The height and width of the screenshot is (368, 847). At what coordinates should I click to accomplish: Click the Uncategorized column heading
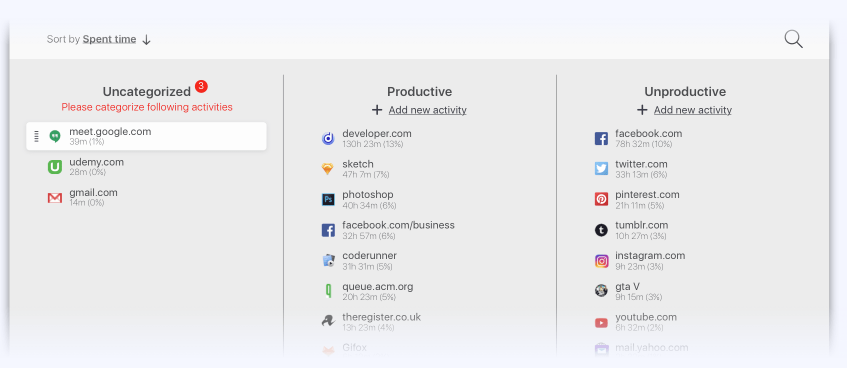tap(146, 92)
